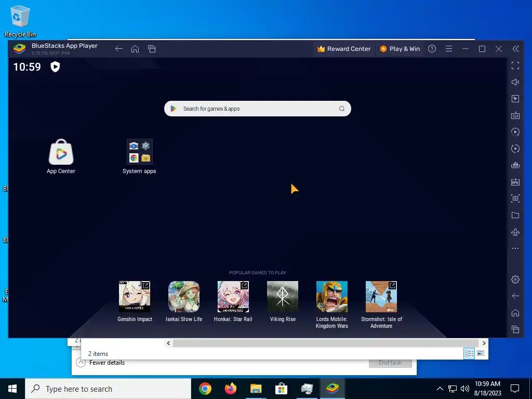
Task: Open game controls keyboard icon in sidebar
Action: coord(515,115)
